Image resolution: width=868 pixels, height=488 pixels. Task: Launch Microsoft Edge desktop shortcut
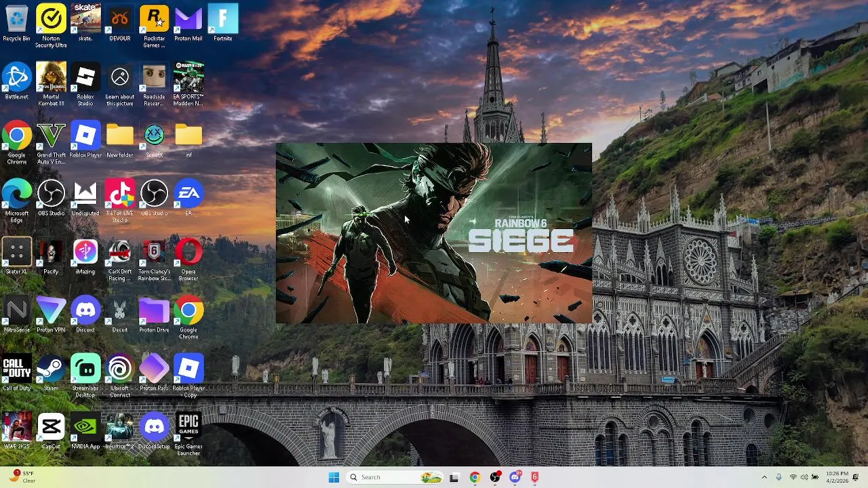coord(16,201)
